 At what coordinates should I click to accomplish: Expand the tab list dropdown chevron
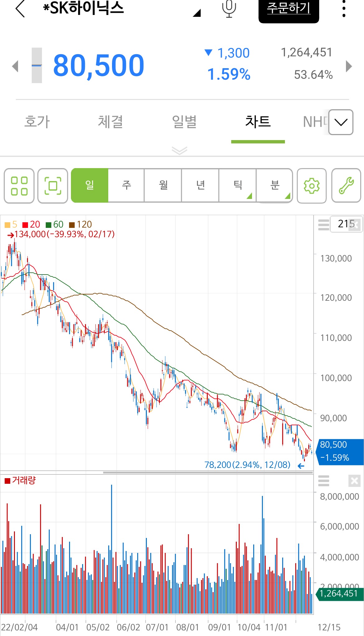341,122
